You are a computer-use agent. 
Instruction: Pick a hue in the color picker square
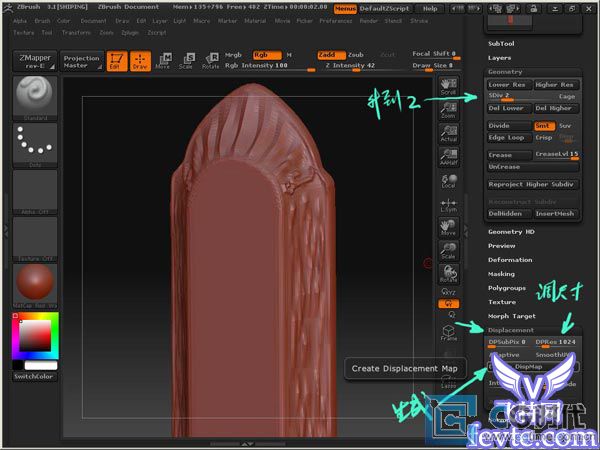(x=35, y=336)
